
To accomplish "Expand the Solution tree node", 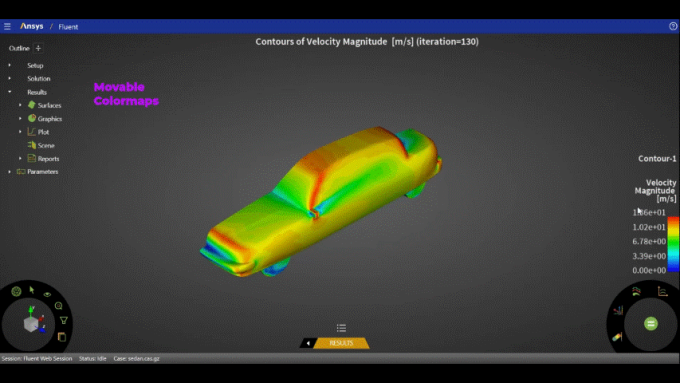I will (10, 79).
